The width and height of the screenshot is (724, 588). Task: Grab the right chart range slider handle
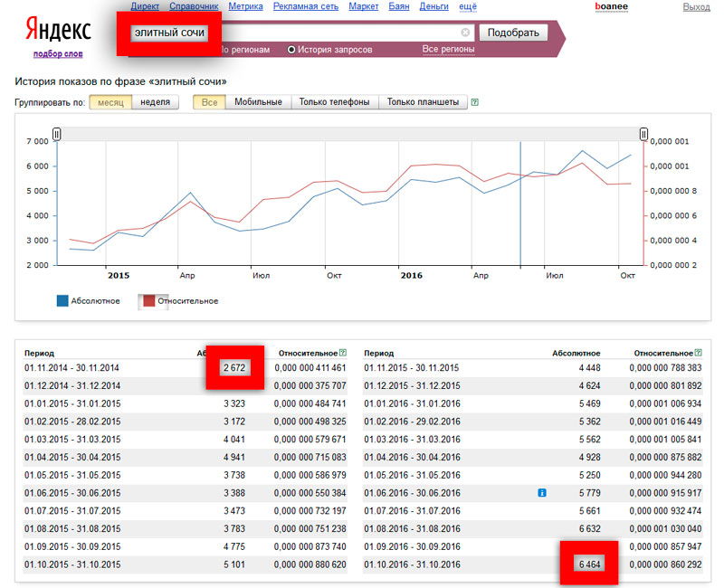click(643, 134)
